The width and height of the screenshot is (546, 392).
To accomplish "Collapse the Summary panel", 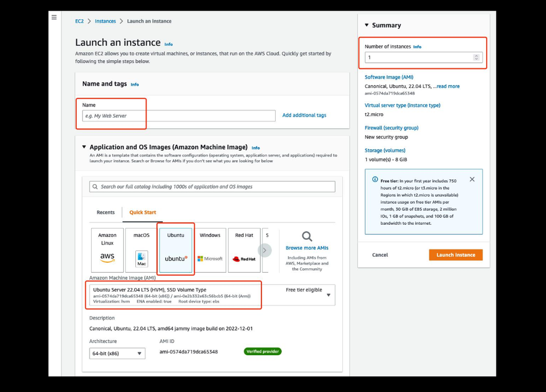I will 367,25.
